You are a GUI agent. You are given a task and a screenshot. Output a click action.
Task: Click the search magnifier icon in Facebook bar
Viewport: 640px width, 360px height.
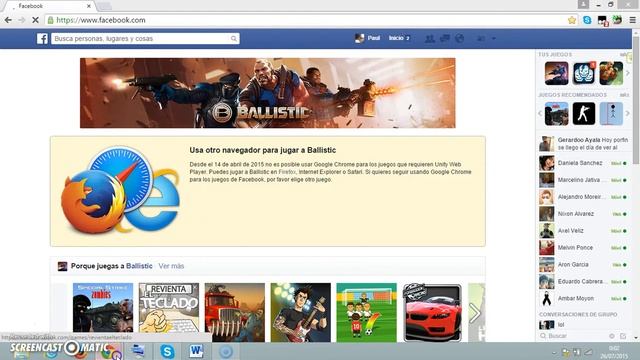[x=233, y=38]
